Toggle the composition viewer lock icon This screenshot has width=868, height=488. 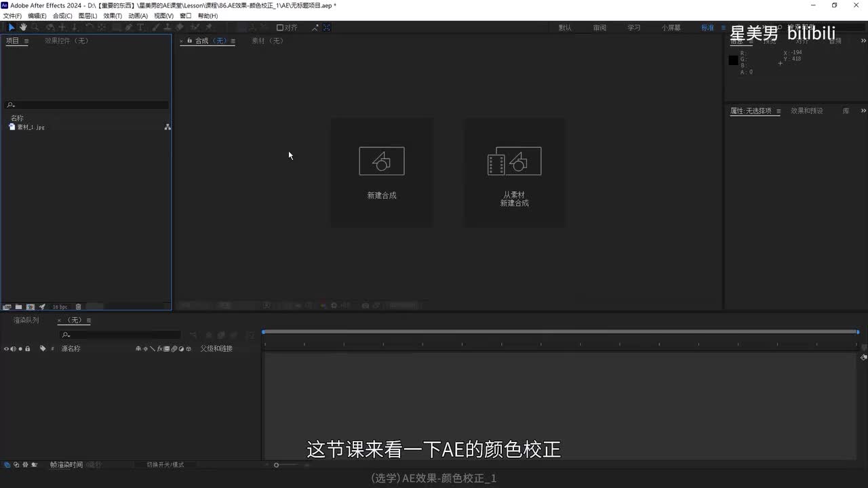click(189, 41)
